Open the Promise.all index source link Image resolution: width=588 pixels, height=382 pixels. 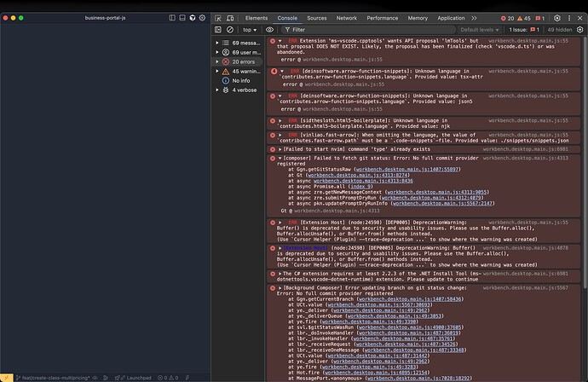pos(360,186)
